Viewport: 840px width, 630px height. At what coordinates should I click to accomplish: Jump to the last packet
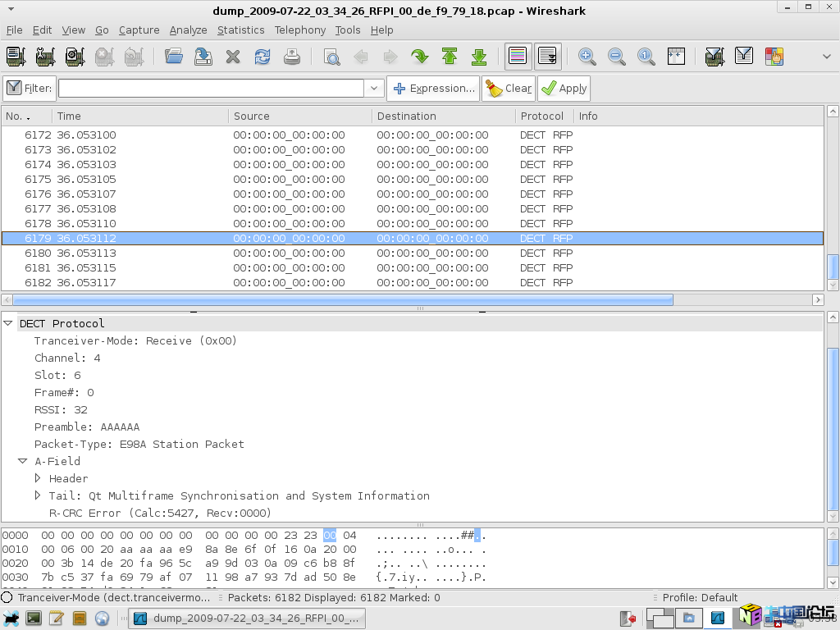(479, 57)
